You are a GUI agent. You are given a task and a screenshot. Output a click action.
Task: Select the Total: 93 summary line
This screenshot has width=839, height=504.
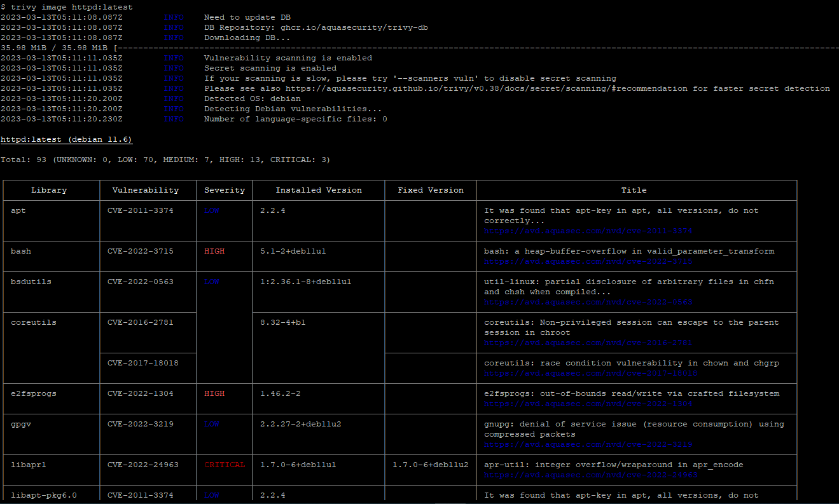pos(165,160)
